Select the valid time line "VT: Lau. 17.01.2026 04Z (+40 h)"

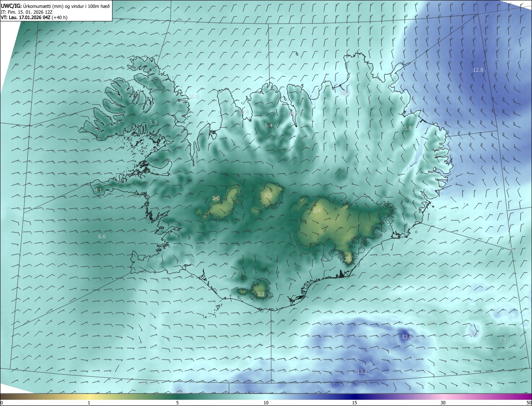pos(34,17)
